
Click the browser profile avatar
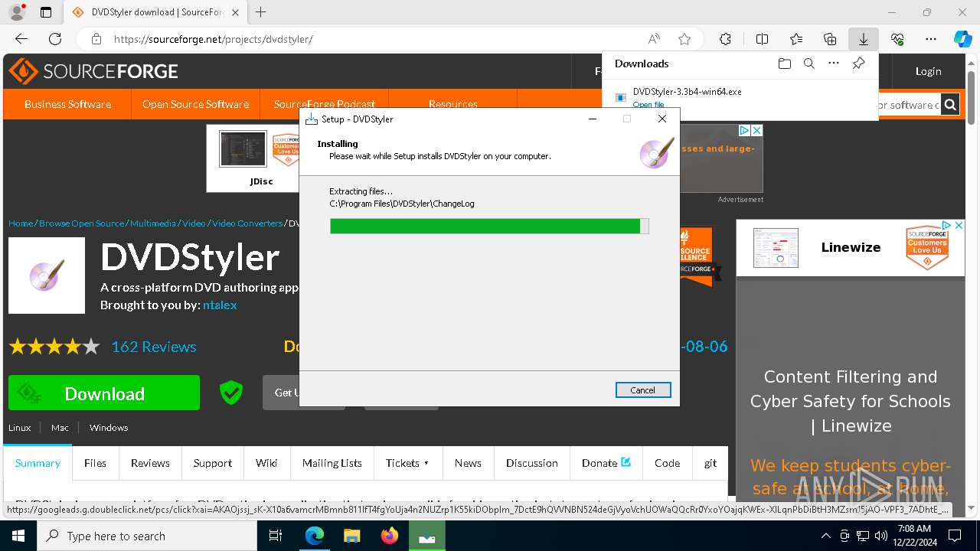16,12
